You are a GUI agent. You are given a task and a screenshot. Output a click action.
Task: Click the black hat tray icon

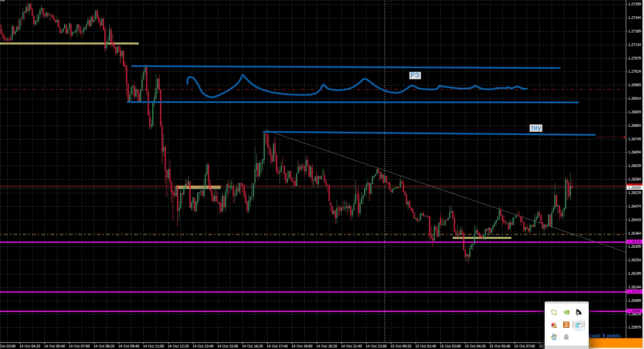click(x=578, y=312)
